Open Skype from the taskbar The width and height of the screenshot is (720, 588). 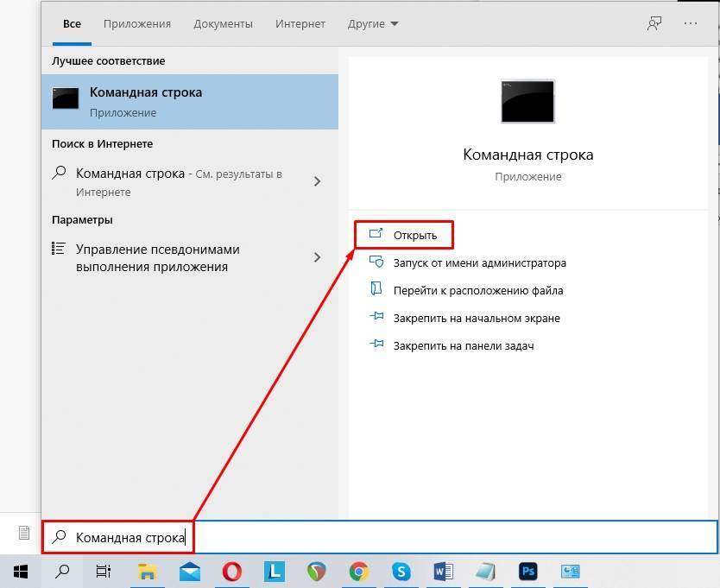[x=401, y=571]
